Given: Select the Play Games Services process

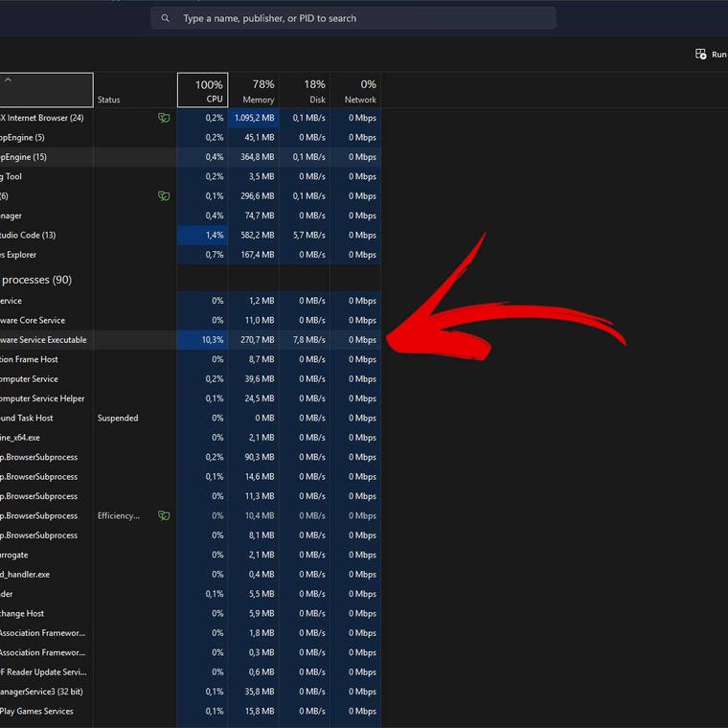Looking at the screenshot, I should [x=36, y=711].
